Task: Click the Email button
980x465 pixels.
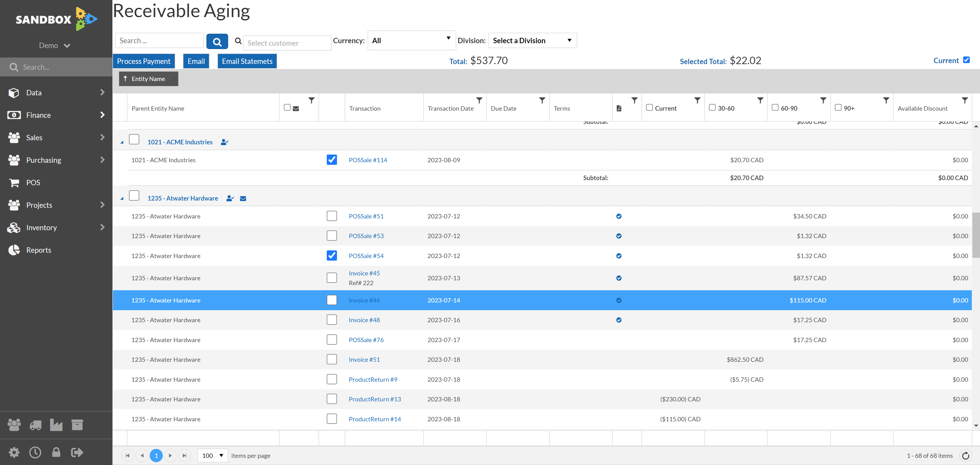Action: coord(196,61)
